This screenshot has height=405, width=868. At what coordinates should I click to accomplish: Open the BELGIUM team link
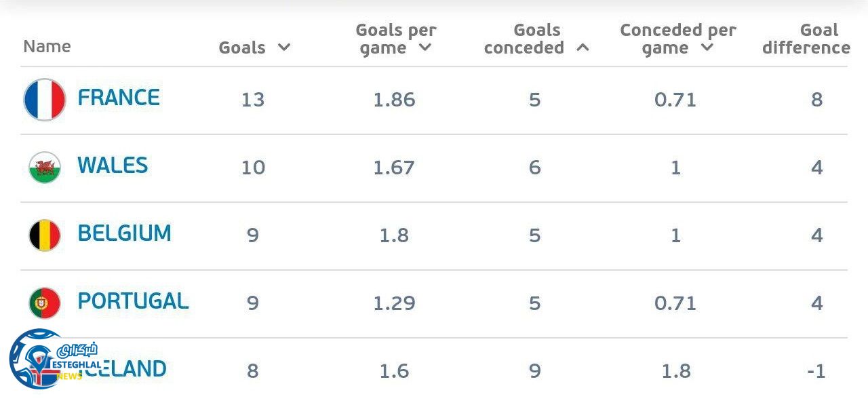click(x=124, y=233)
